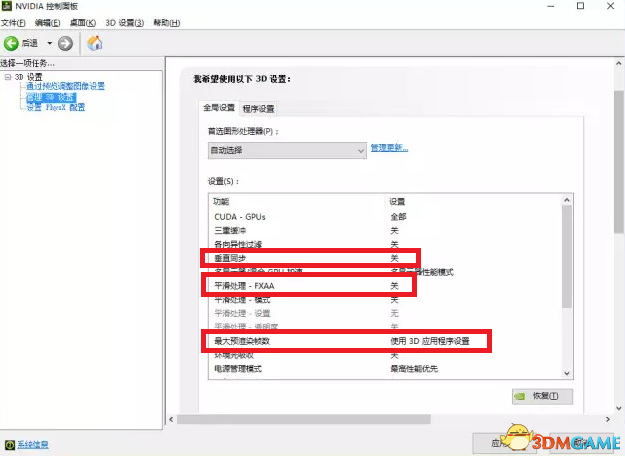The width and height of the screenshot is (625, 456).
Task: Click horizontal scrollbar right arrow
Action: click(607, 419)
